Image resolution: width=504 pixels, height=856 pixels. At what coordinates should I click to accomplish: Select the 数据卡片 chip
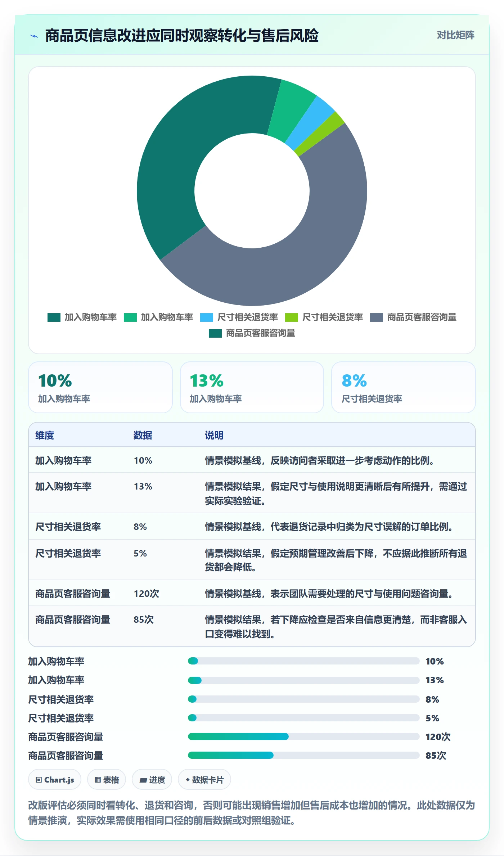click(x=204, y=780)
